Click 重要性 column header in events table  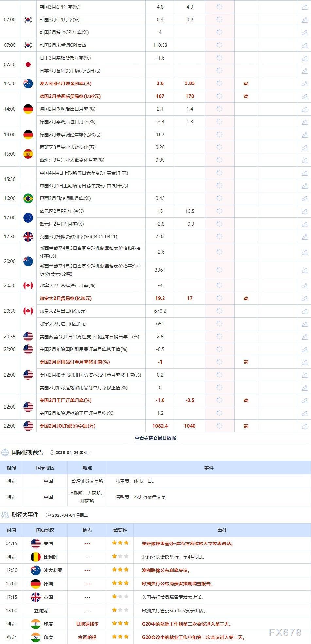pos(120,530)
